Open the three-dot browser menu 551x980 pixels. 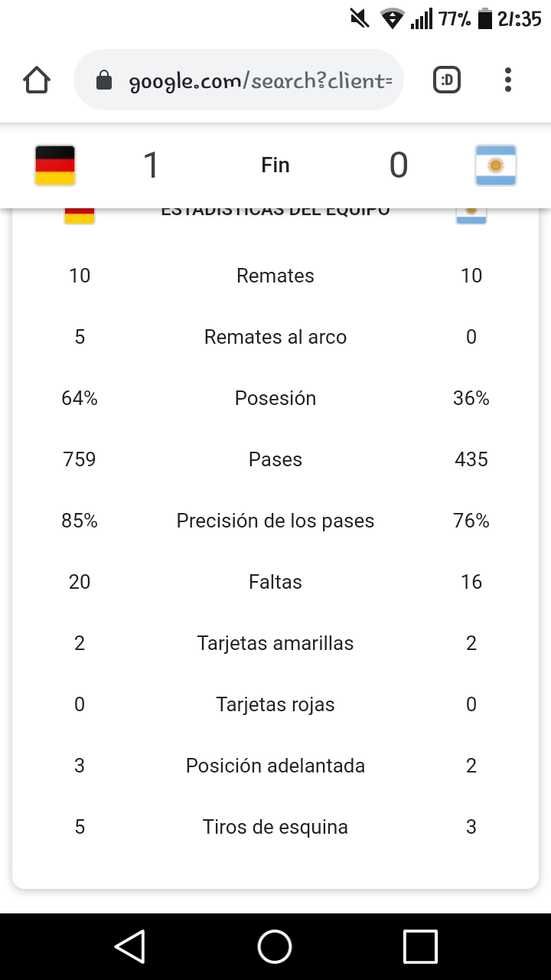[x=508, y=80]
